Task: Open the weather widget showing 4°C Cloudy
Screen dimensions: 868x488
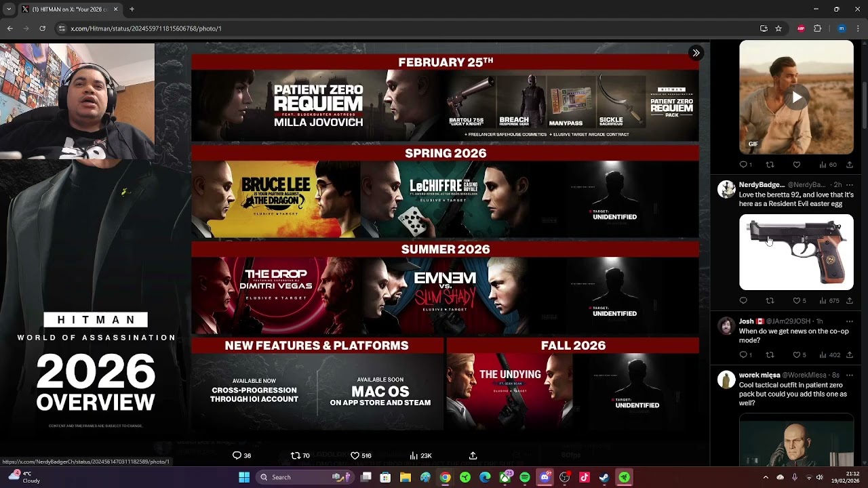Action: coord(23,477)
